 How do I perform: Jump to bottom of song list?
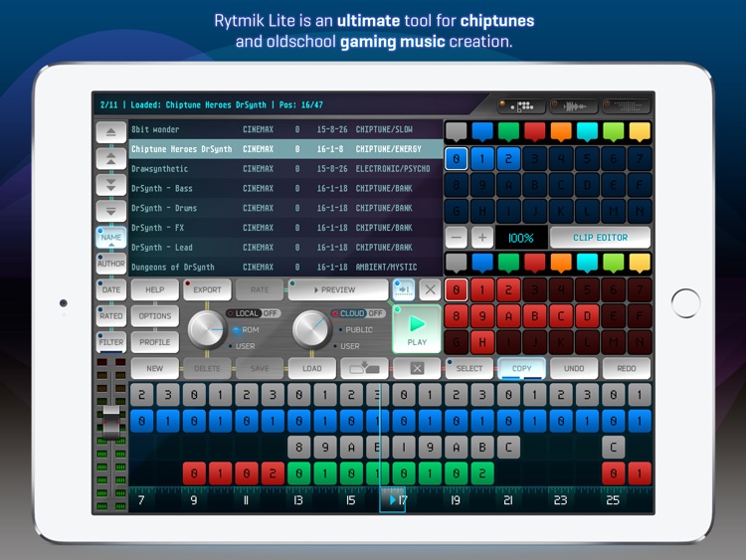coord(110,211)
